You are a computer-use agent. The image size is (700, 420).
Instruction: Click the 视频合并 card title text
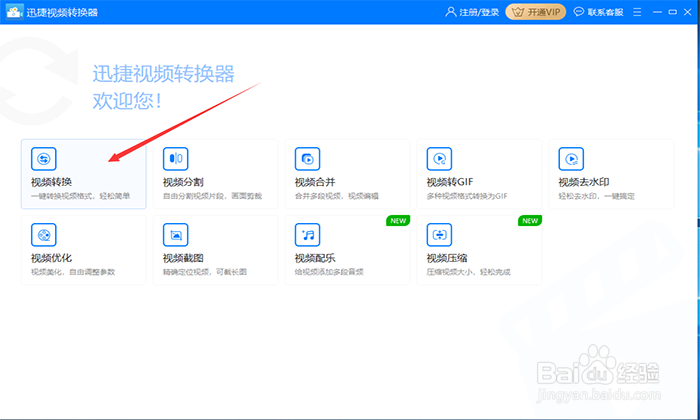click(x=315, y=182)
